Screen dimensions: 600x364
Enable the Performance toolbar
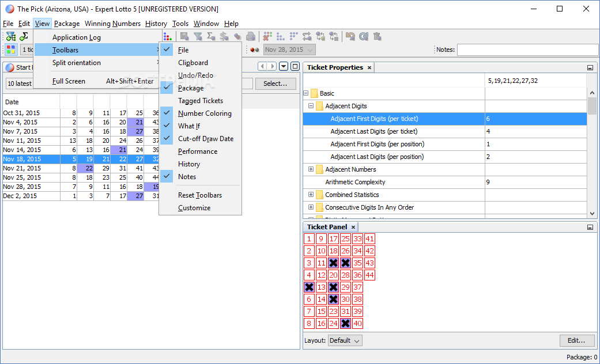pyautogui.click(x=200, y=151)
